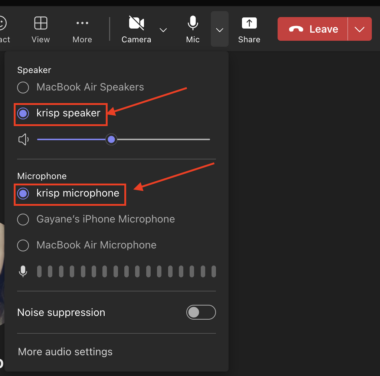The height and width of the screenshot is (376, 380).
Task: Turn on the Camera
Action: (136, 29)
